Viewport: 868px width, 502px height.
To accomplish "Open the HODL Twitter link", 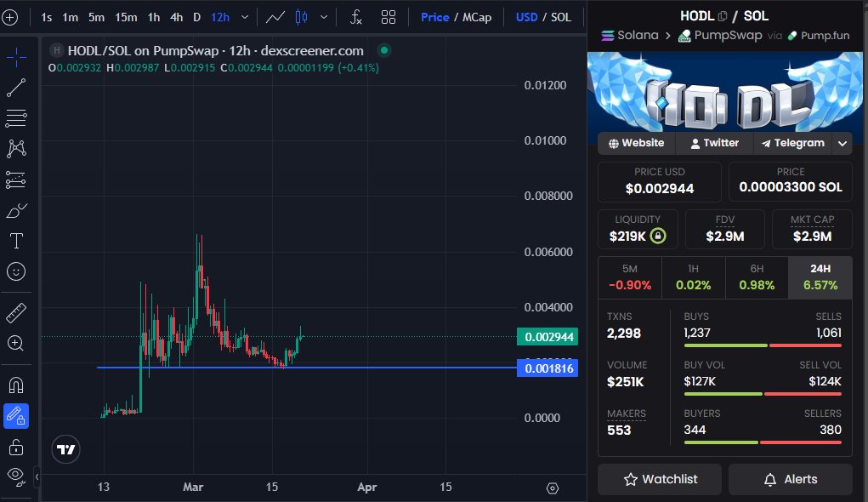I will [x=714, y=143].
